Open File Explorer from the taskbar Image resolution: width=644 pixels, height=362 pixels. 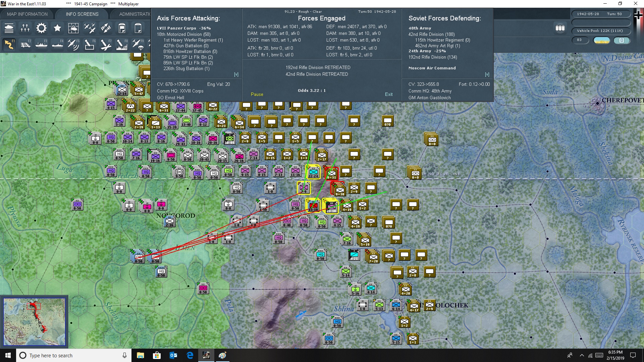140,355
